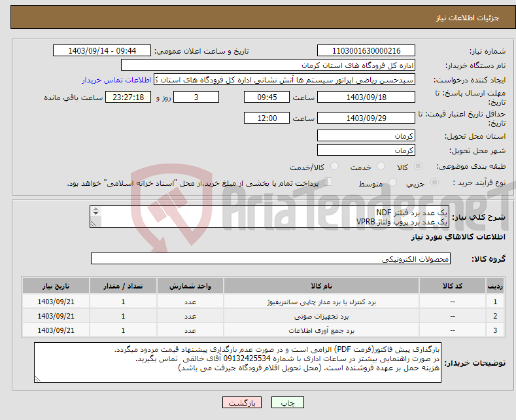Select the کالا/خدمت radio button
This screenshot has height=420, width=516.
334,166
